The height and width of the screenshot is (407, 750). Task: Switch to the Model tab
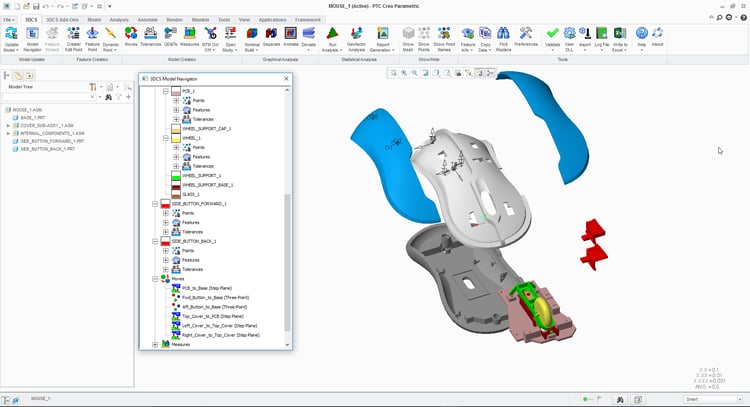click(x=94, y=20)
